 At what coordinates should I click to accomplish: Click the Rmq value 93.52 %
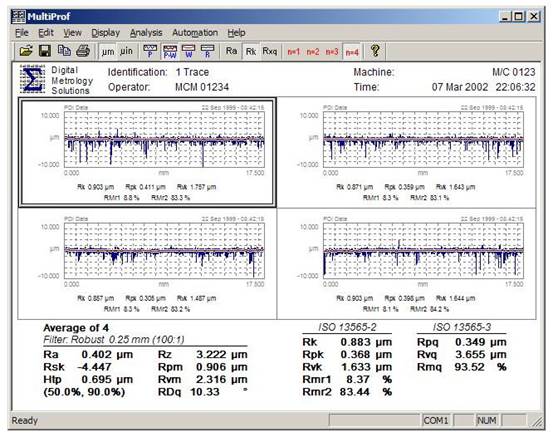pos(480,367)
